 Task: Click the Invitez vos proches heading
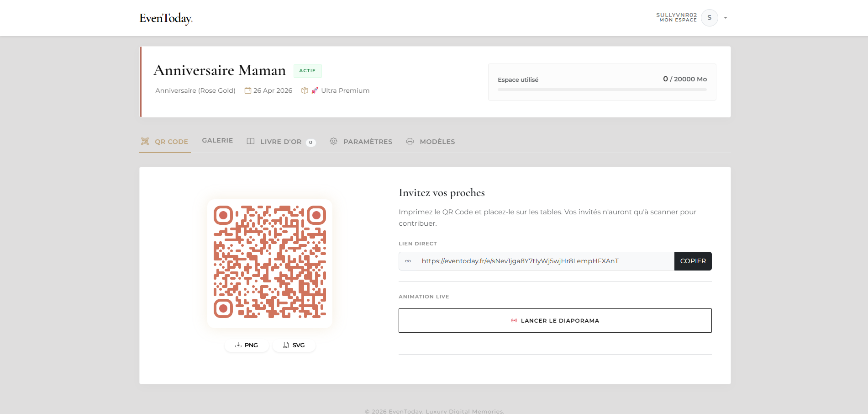click(x=442, y=193)
